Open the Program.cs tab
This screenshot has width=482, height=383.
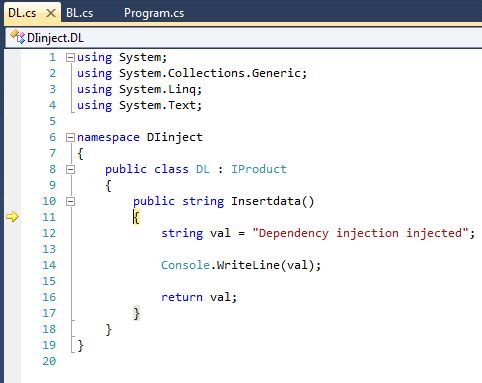[x=154, y=13]
